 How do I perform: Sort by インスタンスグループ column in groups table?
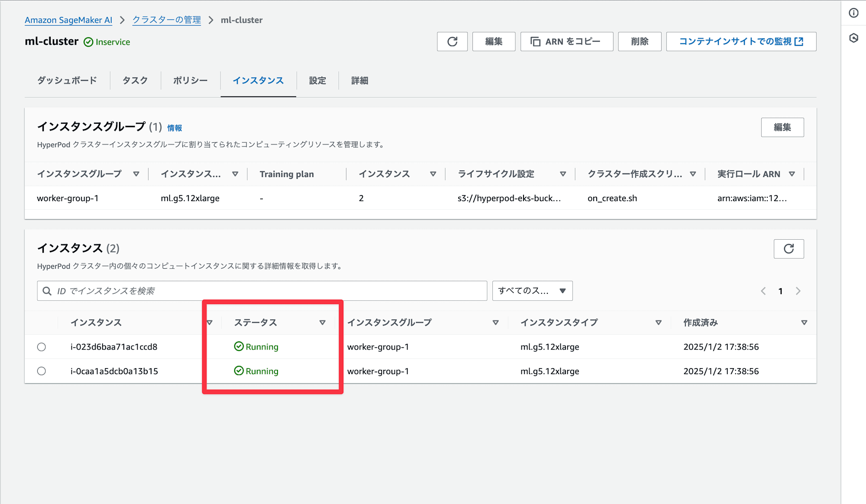pos(136,174)
